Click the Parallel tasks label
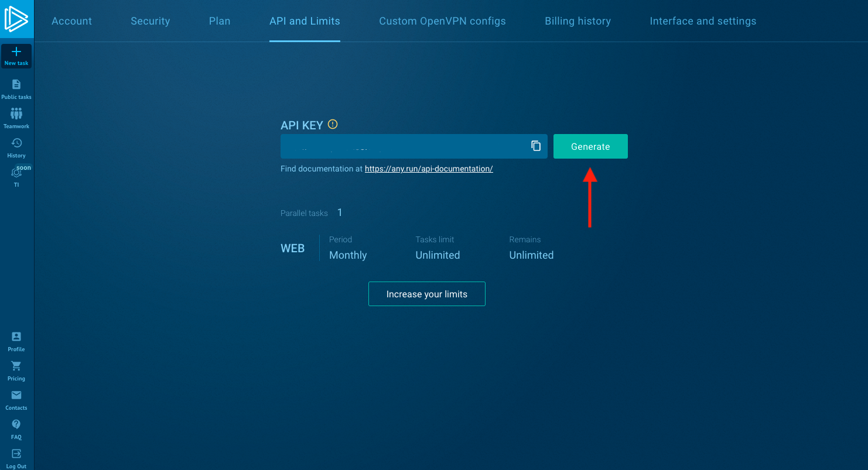The image size is (868, 470). (304, 213)
